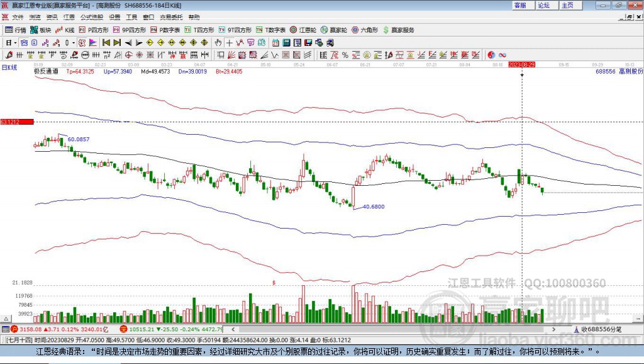Open the 江恩 menu

click(69, 17)
